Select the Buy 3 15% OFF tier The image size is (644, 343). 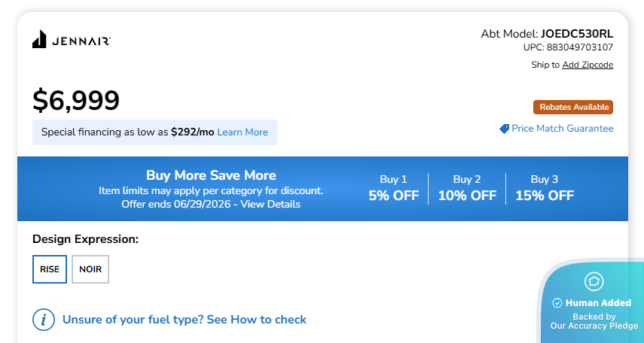(x=544, y=188)
